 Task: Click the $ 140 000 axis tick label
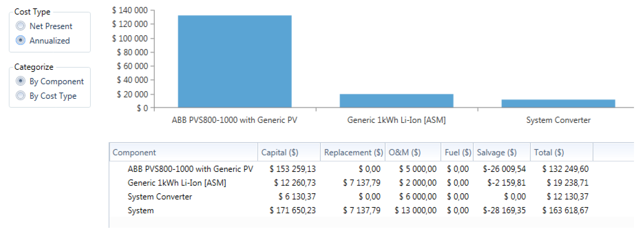click(130, 10)
